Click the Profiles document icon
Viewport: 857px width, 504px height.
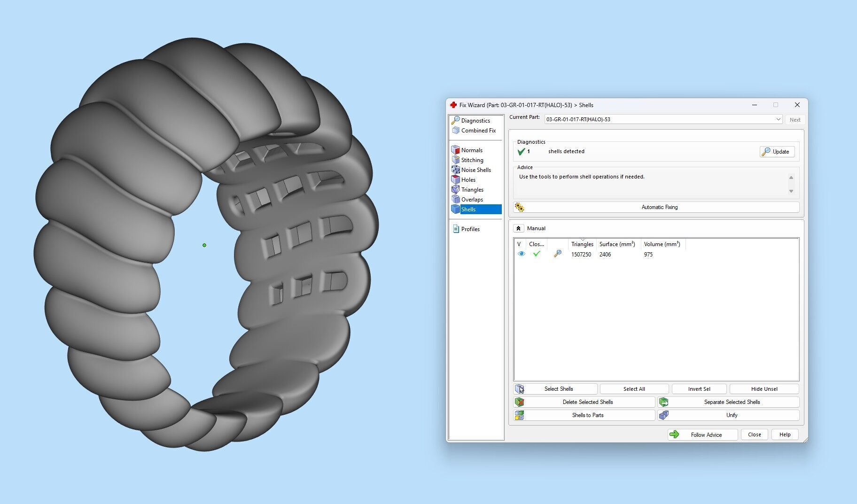(x=456, y=229)
